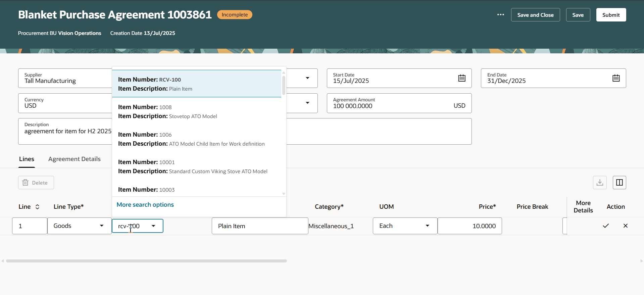Pick item 10001 Standard Custom Viking Stove
644x295 pixels.
pos(197,166)
